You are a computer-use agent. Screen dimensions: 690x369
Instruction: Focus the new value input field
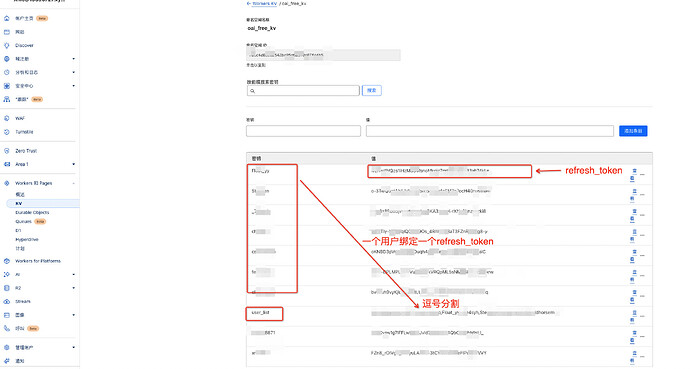click(490, 131)
